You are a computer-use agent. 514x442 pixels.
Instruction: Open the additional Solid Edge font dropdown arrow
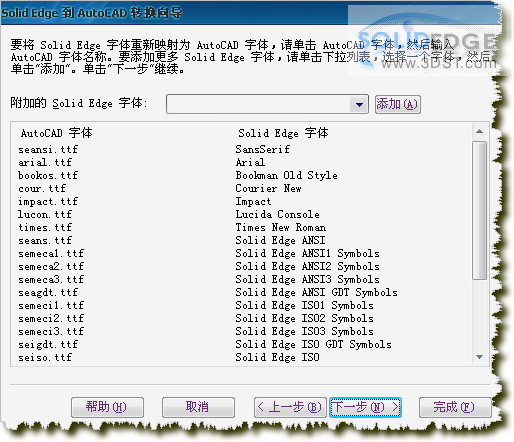(x=359, y=104)
